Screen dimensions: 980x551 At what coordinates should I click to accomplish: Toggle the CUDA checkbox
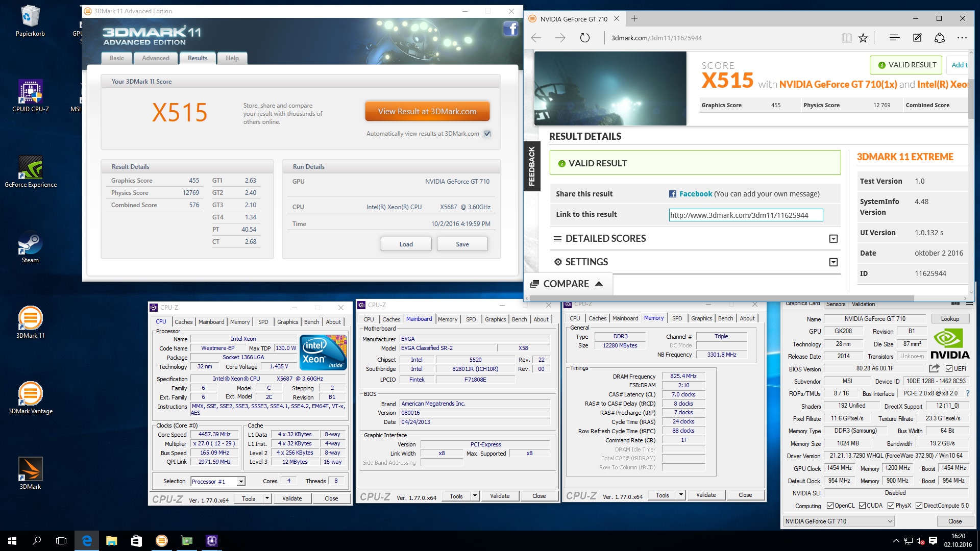(x=862, y=506)
